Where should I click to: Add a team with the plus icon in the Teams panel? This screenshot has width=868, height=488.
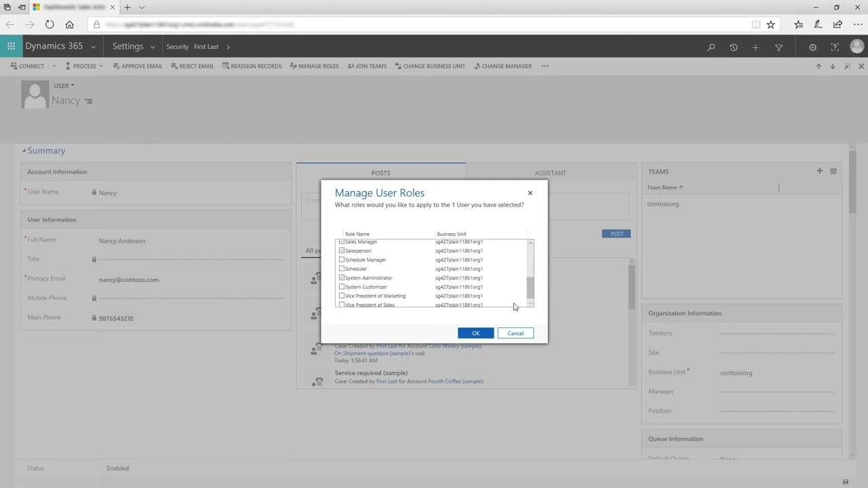[x=819, y=171]
